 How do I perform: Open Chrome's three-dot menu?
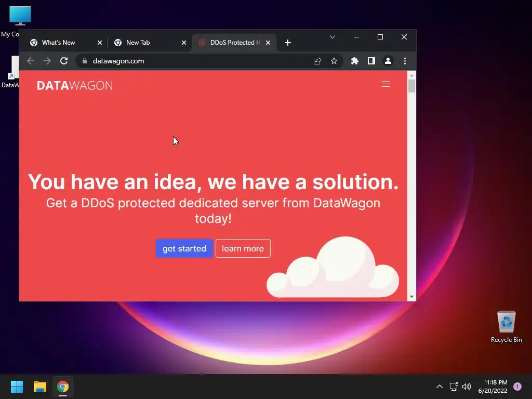405,61
